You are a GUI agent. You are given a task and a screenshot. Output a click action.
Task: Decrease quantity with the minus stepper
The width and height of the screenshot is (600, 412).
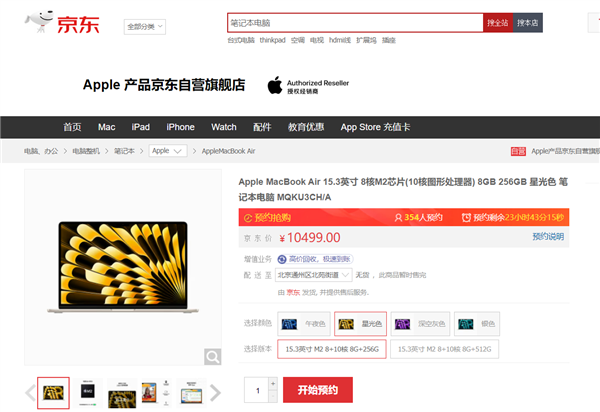pos(273,396)
